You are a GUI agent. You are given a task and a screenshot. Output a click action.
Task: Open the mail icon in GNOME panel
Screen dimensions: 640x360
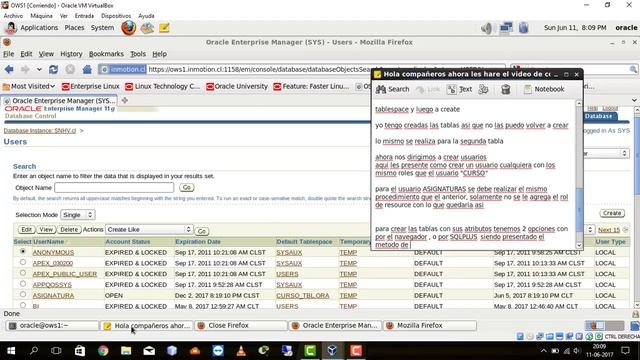[147, 28]
